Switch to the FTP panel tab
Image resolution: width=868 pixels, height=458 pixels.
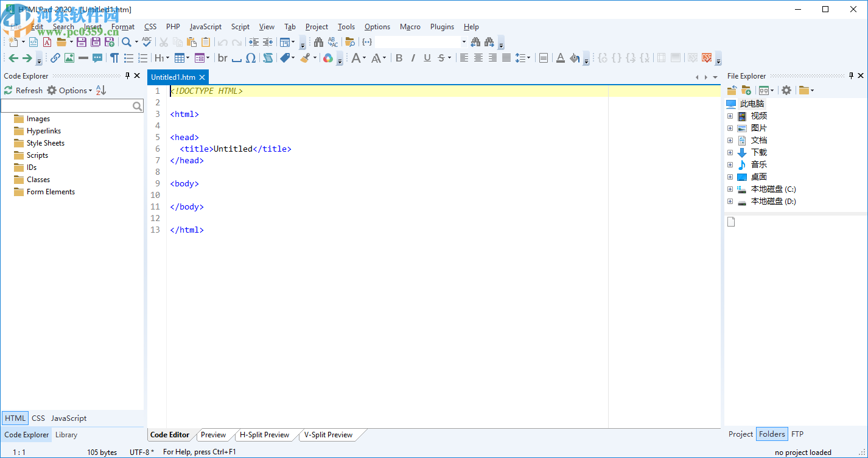pos(797,434)
